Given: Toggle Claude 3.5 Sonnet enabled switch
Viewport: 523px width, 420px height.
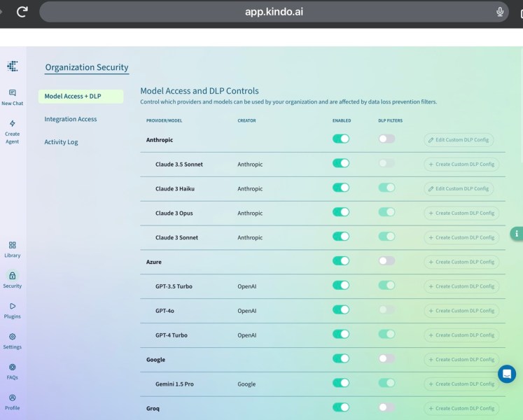Looking at the screenshot, I should pyautogui.click(x=340, y=163).
